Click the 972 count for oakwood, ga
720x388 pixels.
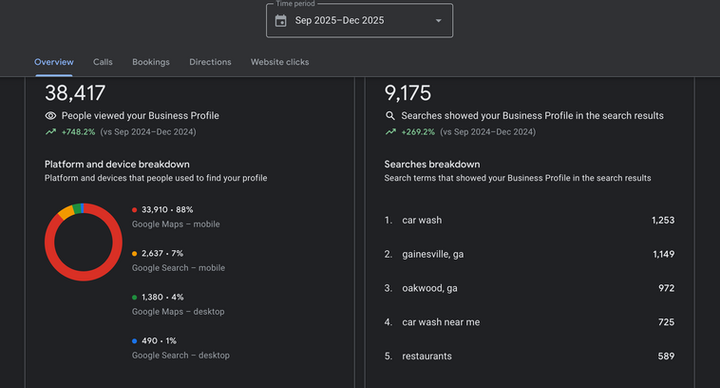(666, 288)
